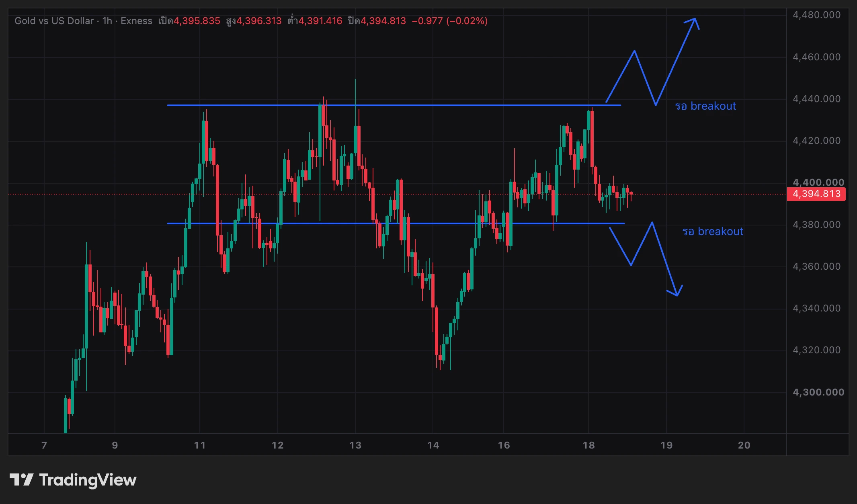
Task: Click the 1h timeframe label in the header
Action: [107, 21]
